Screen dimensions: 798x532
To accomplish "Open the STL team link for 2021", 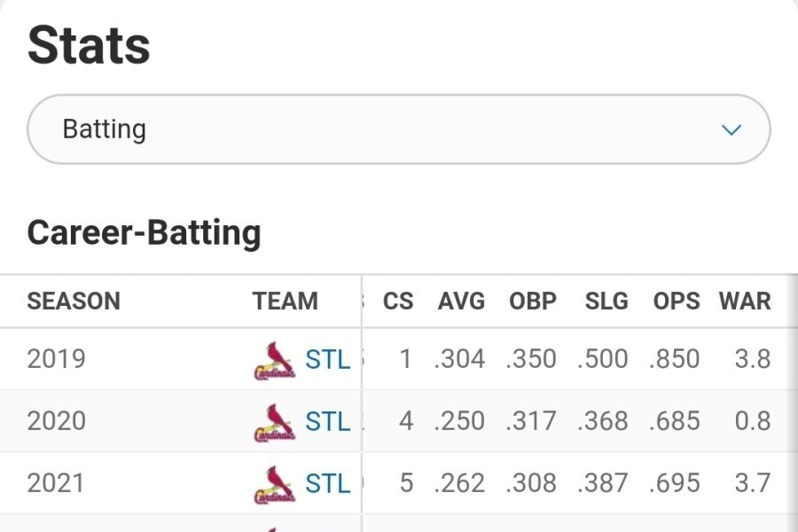I will [x=328, y=484].
